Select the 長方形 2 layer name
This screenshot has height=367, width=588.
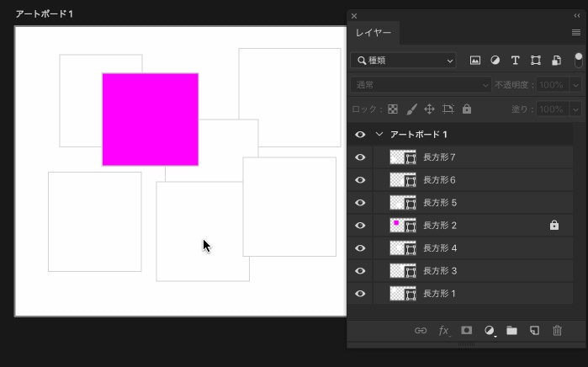pyautogui.click(x=440, y=226)
